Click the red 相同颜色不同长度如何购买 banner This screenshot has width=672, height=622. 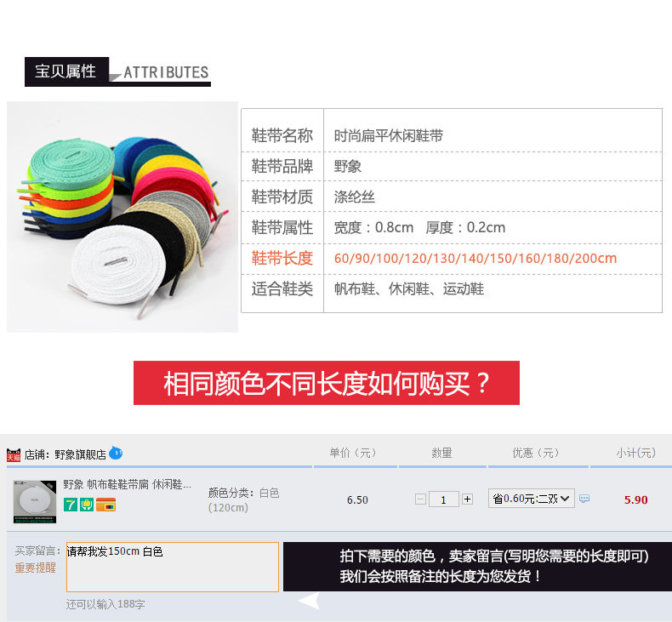point(327,383)
